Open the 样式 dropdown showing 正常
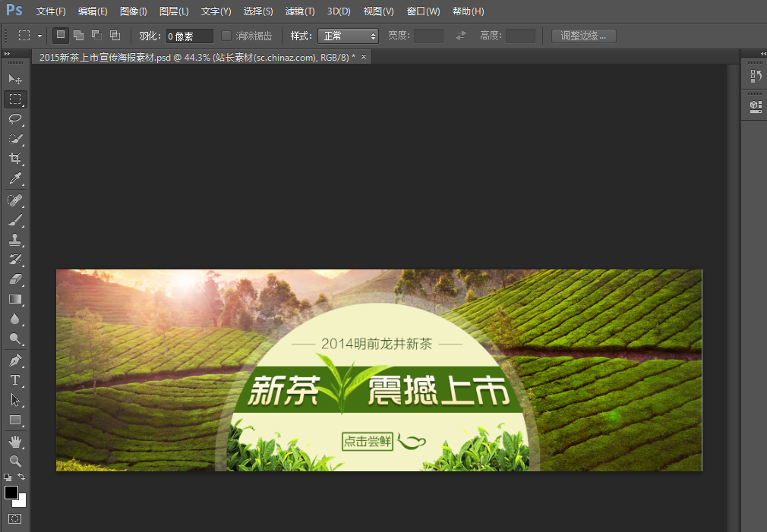This screenshot has height=532, width=767. pyautogui.click(x=348, y=36)
